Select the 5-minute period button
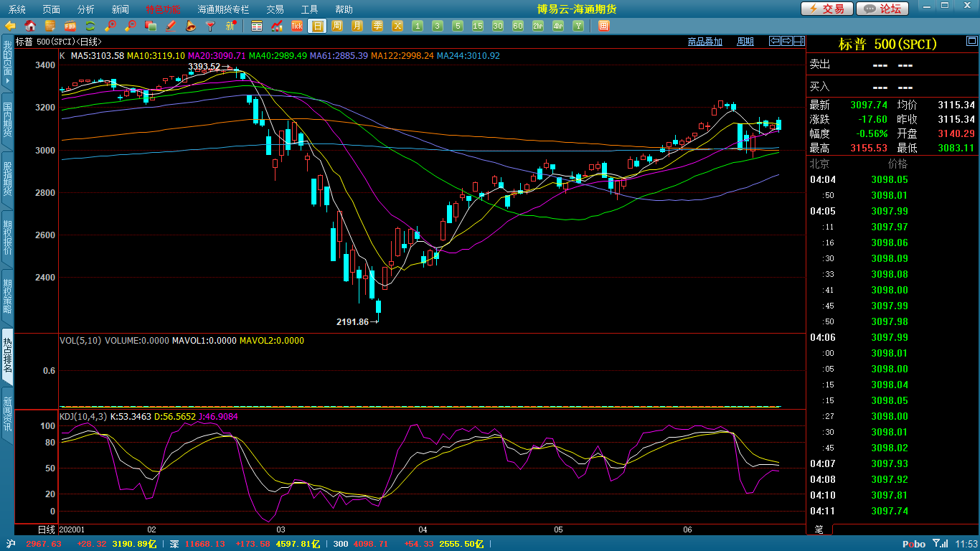The height and width of the screenshot is (551, 980). tap(458, 26)
